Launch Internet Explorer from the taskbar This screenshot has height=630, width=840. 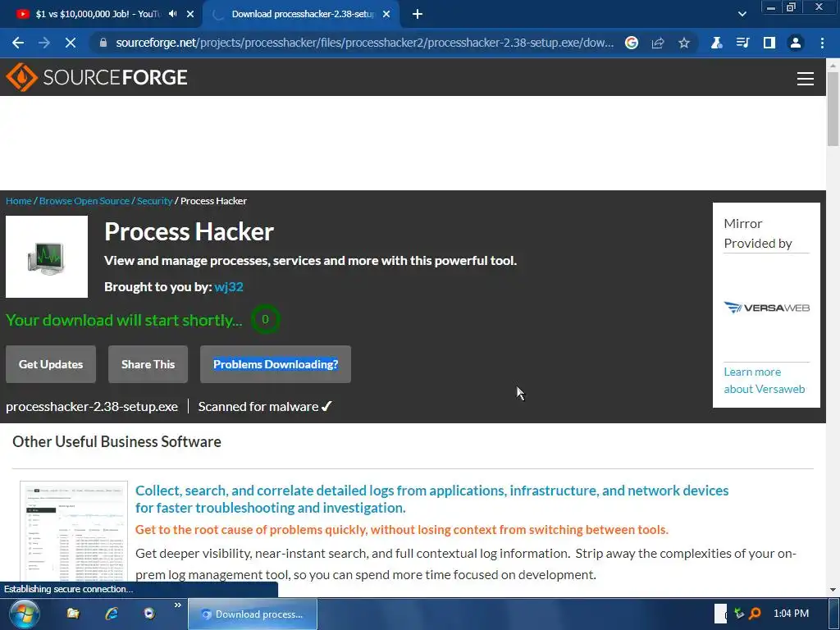pyautogui.click(x=112, y=614)
